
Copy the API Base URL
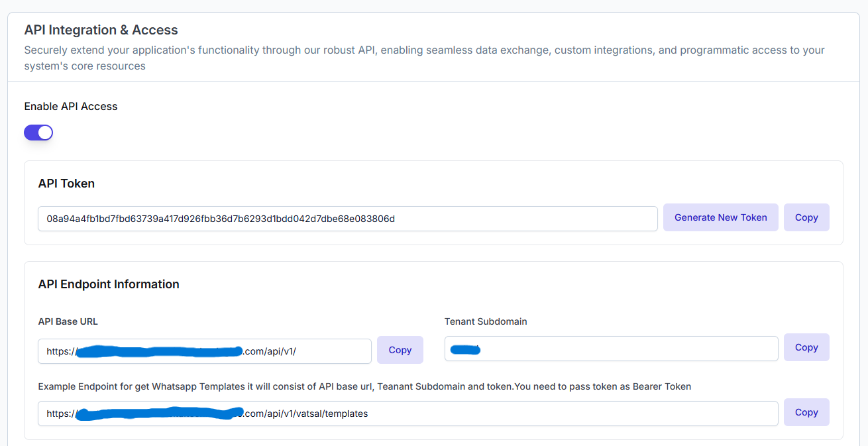(x=400, y=349)
